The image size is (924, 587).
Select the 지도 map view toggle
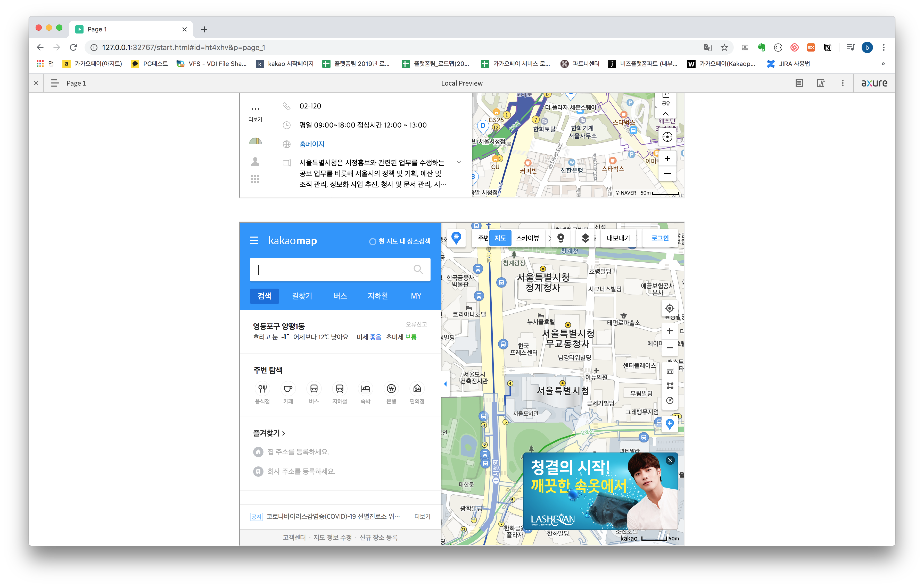500,238
